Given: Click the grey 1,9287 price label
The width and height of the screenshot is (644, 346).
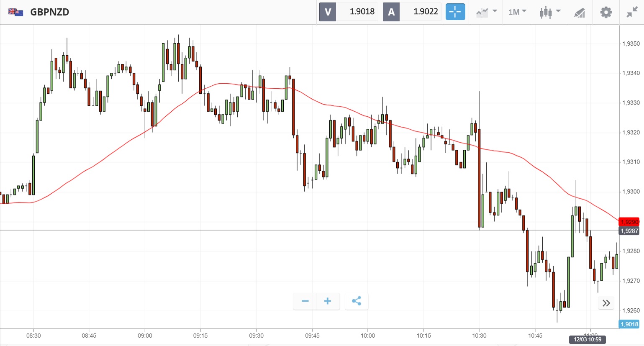Looking at the screenshot, I should coord(629,231).
